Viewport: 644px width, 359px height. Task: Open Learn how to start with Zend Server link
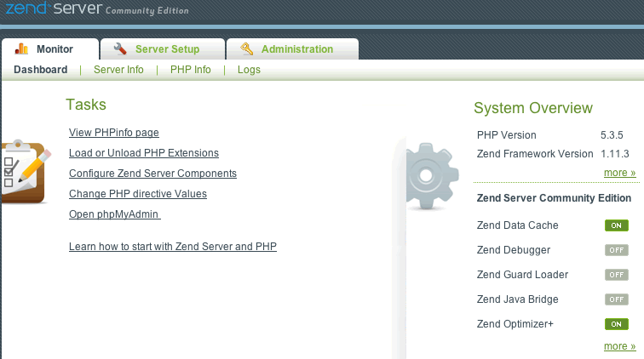coord(172,247)
